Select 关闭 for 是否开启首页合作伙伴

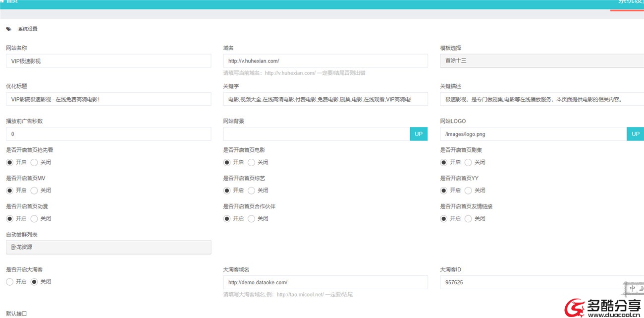[x=252, y=218]
